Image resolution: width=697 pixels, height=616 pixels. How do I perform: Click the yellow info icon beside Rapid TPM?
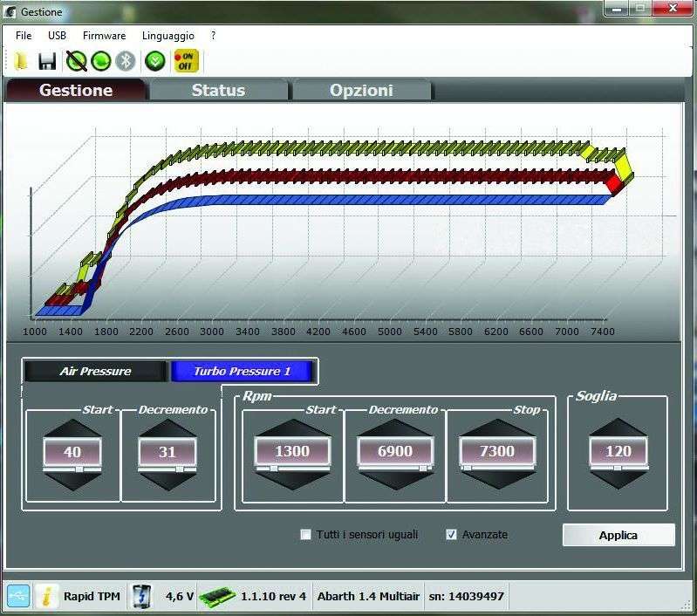[46, 596]
